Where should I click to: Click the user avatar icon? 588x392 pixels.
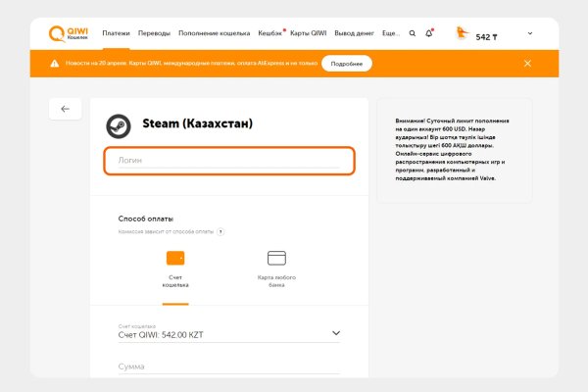click(462, 34)
